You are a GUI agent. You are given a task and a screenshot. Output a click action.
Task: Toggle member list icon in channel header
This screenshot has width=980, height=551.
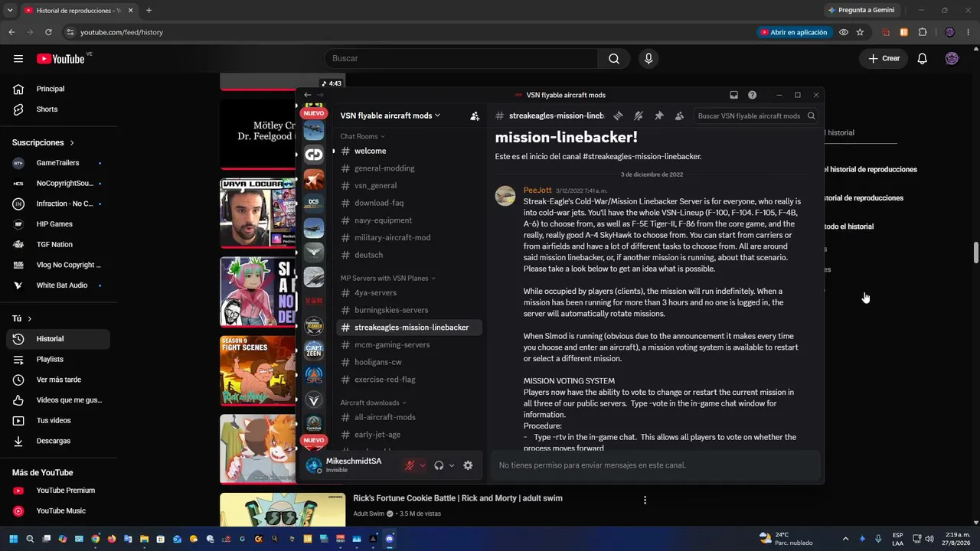679,116
